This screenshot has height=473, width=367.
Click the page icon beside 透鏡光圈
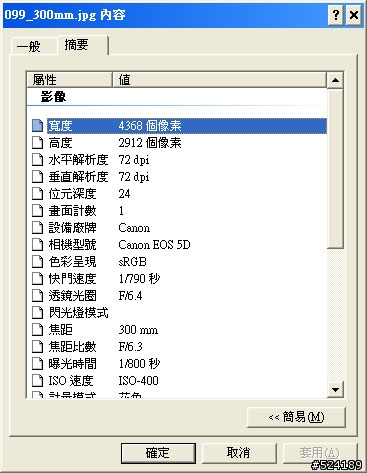(38, 296)
